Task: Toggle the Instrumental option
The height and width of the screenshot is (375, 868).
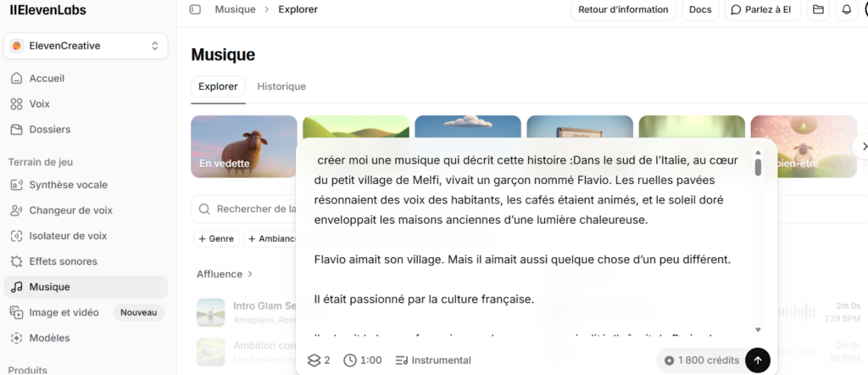Action: (433, 360)
